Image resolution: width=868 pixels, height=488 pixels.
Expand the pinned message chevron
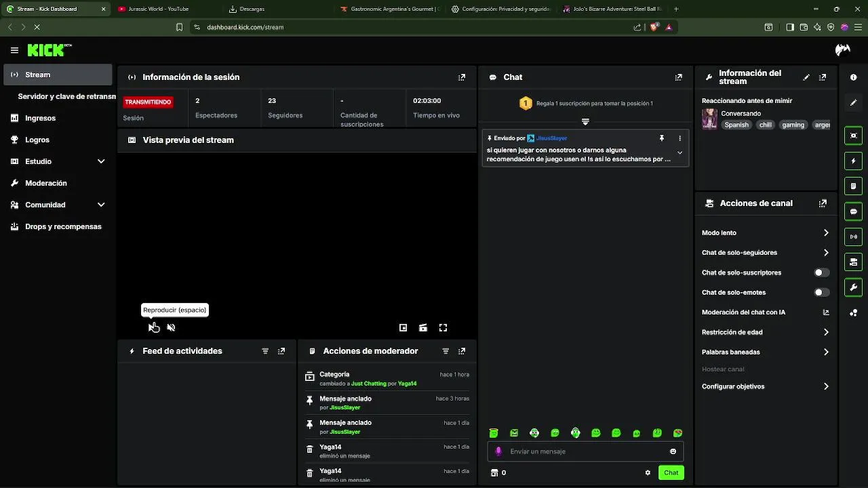[x=679, y=153]
